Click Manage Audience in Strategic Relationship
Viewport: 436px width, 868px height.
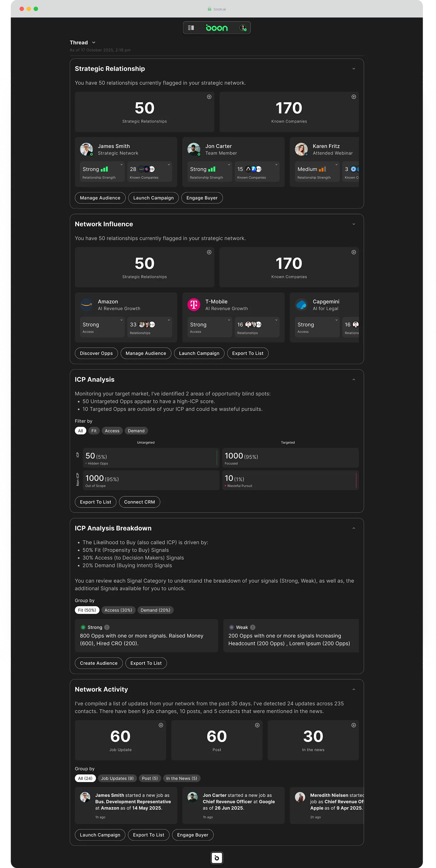click(x=100, y=198)
